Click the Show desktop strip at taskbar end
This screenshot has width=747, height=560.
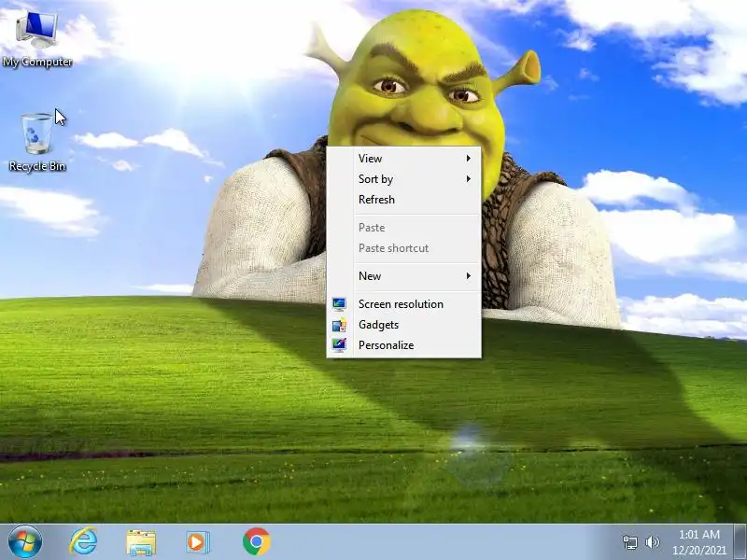740,542
